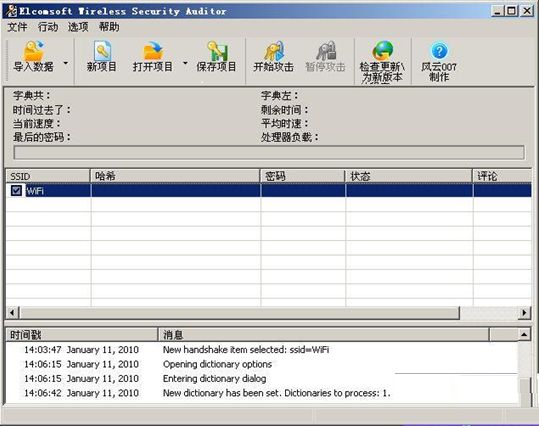Click timestamp 14:03:47 January 11, 2010

coord(81,350)
